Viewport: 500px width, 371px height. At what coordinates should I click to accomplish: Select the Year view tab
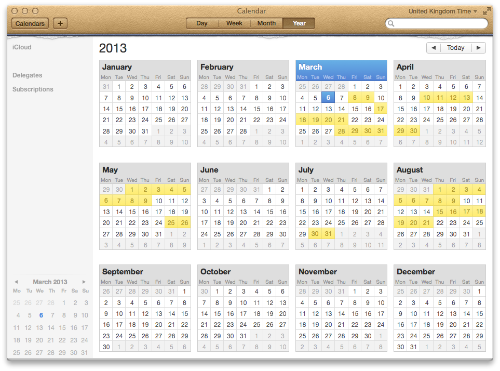coord(299,23)
